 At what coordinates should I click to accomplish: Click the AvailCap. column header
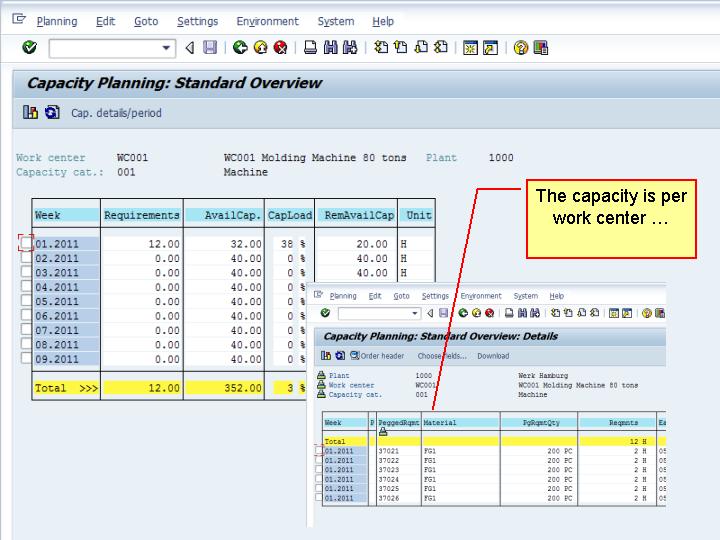(224, 215)
